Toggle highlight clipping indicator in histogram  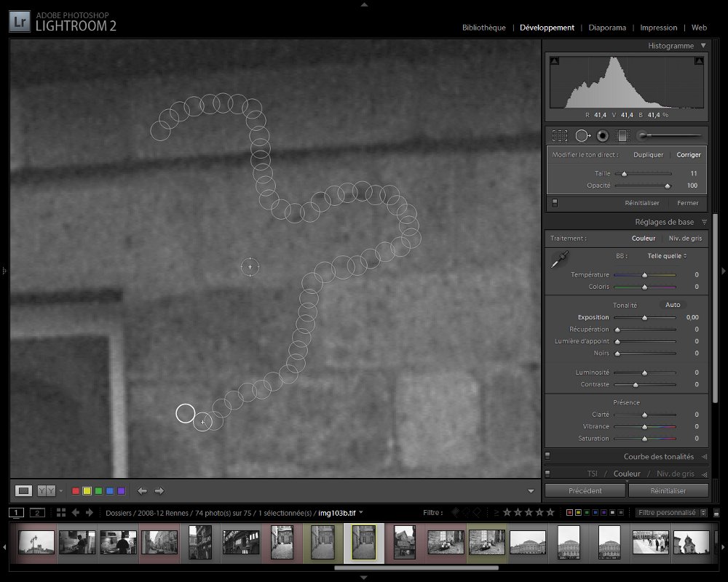pos(699,61)
